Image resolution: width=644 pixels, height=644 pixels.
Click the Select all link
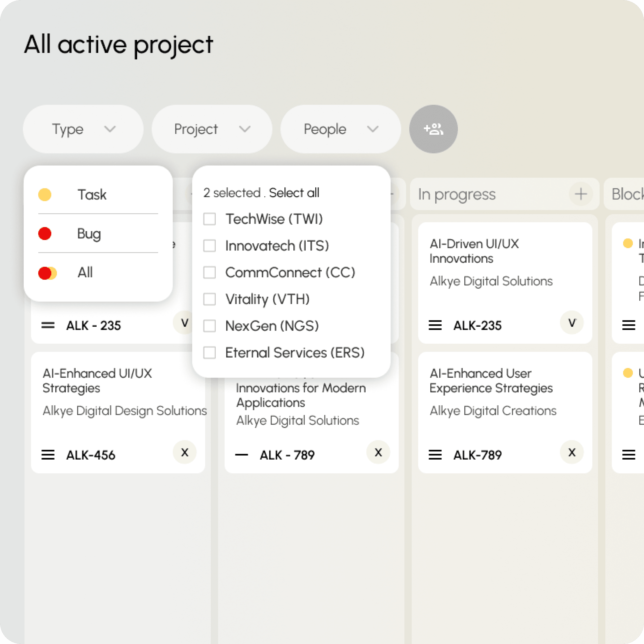(294, 193)
